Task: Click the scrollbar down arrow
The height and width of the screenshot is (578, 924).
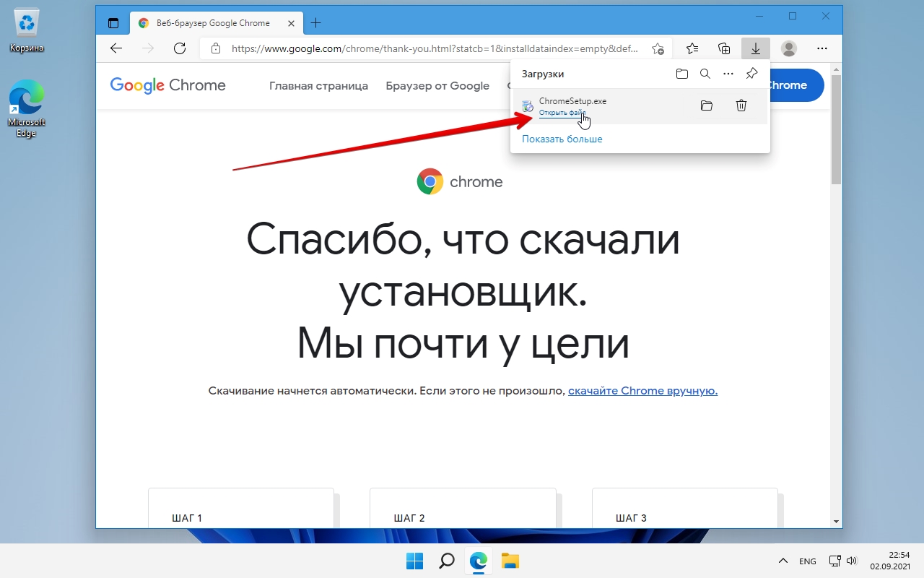Action: click(x=836, y=521)
